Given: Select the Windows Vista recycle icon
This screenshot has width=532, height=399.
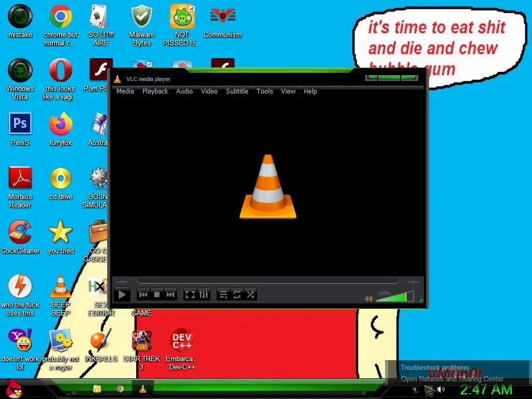Looking at the screenshot, I should point(20,79).
